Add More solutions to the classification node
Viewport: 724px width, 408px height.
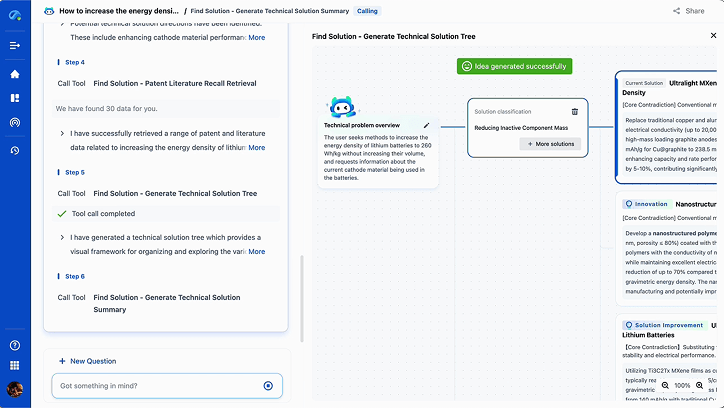pos(549,144)
